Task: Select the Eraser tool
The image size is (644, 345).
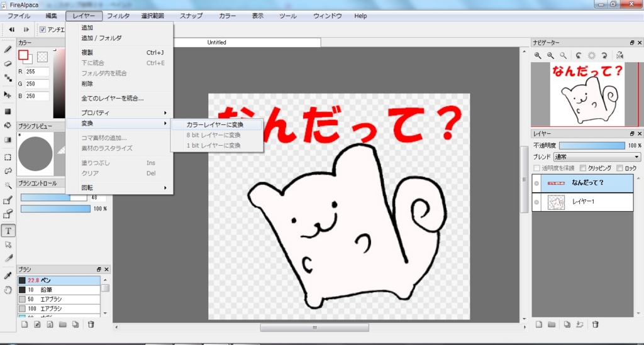Action: (x=8, y=63)
